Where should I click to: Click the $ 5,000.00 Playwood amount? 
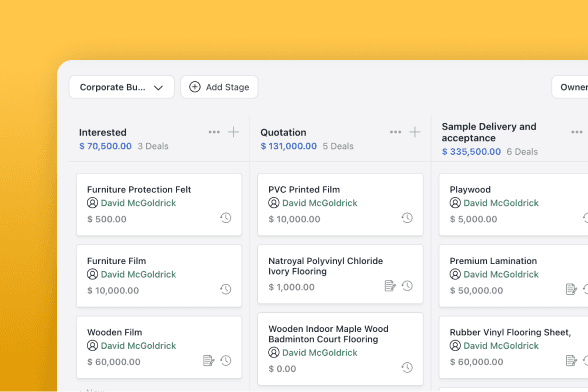coord(473,219)
